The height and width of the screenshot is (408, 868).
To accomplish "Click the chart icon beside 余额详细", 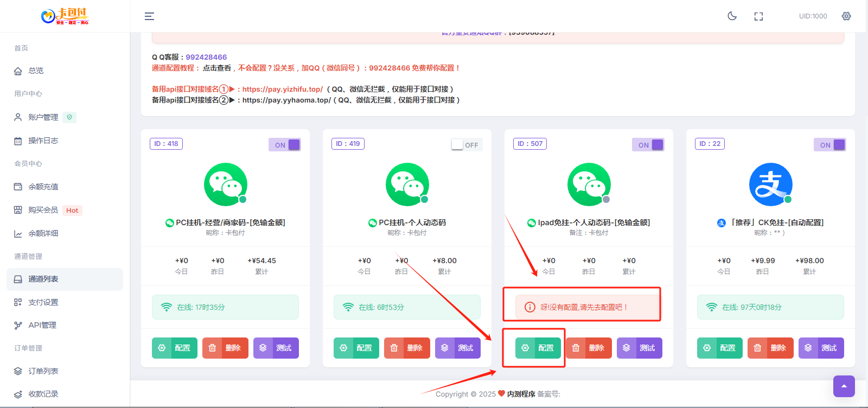I will tap(18, 233).
